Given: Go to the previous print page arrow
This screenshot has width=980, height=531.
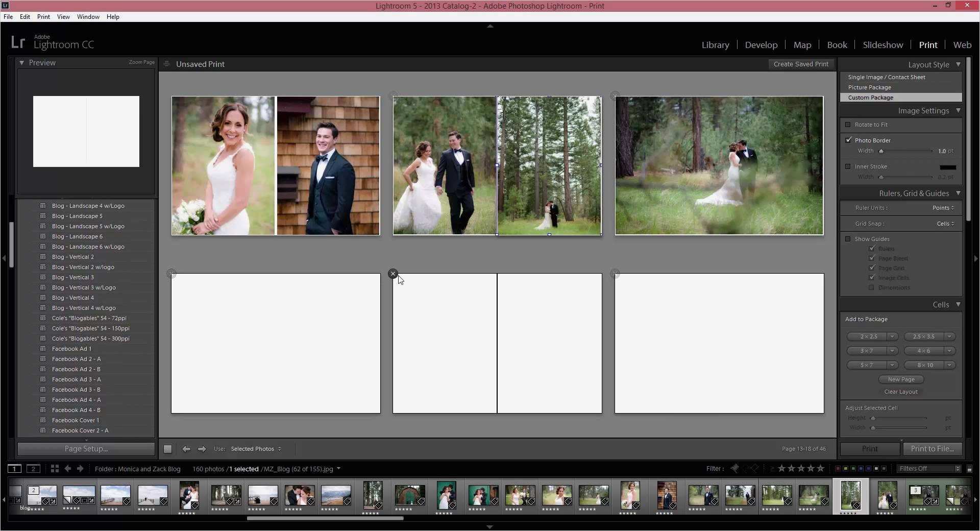Looking at the screenshot, I should pos(186,449).
